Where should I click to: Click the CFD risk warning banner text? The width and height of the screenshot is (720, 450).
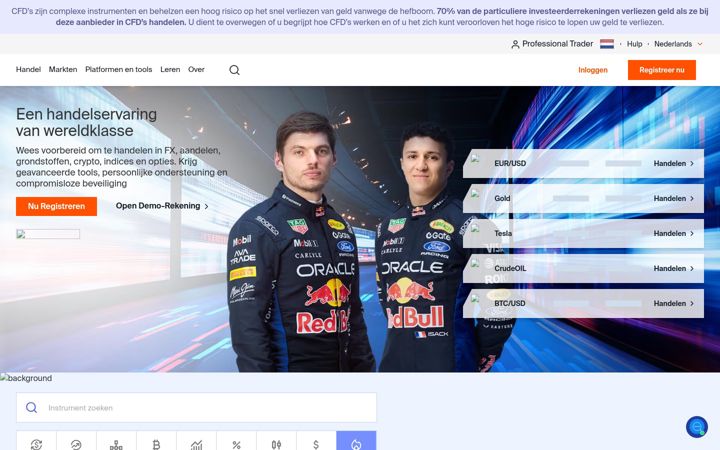[360, 17]
